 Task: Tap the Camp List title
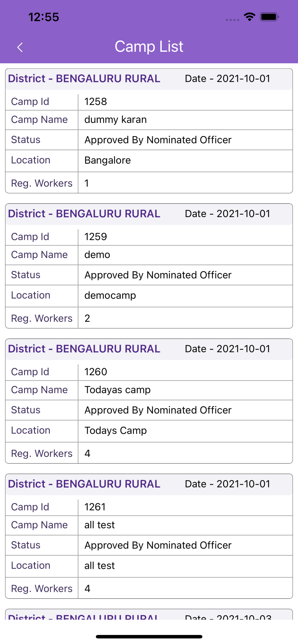click(x=149, y=47)
